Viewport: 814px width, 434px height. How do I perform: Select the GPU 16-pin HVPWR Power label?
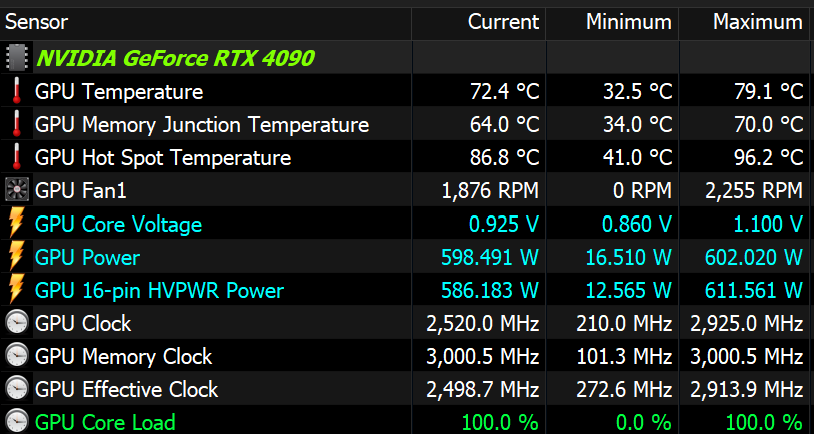click(159, 291)
